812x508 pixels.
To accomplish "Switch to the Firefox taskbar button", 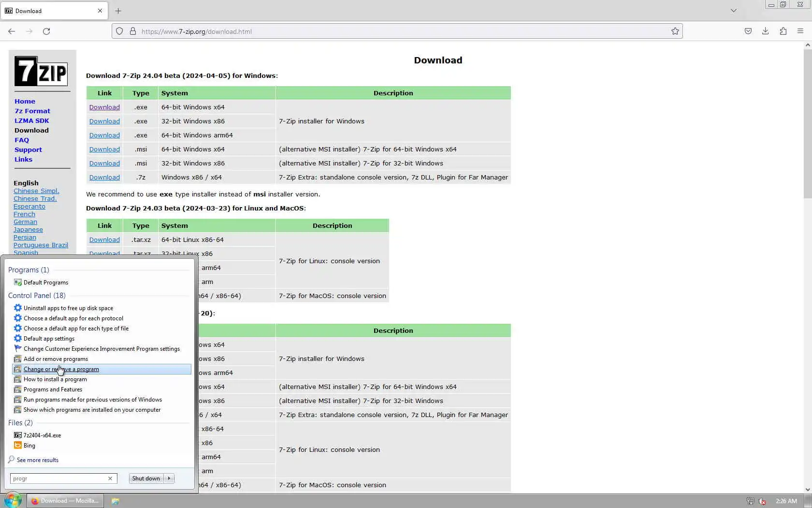I will coord(65,501).
